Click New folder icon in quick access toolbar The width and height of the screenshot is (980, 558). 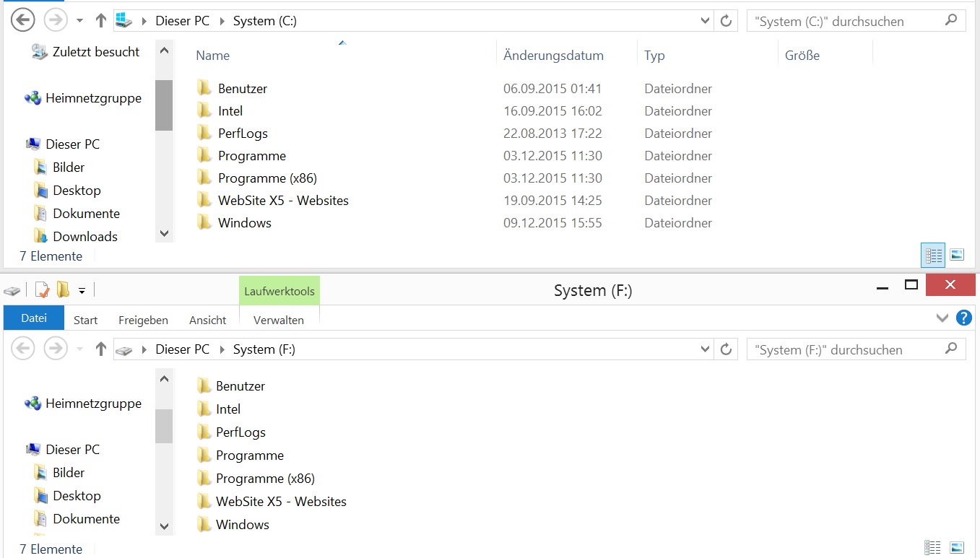pyautogui.click(x=63, y=290)
